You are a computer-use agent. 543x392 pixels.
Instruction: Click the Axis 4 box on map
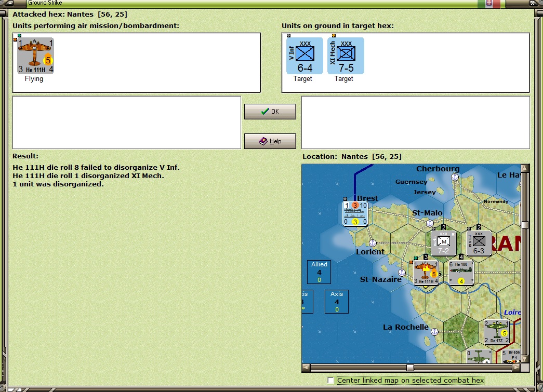[x=337, y=302]
